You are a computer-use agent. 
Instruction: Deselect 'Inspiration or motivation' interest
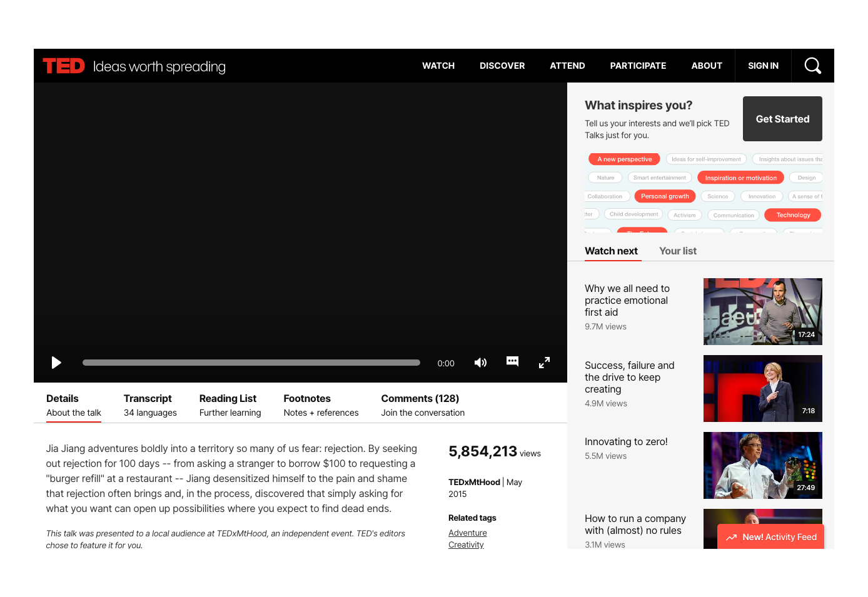click(x=740, y=178)
